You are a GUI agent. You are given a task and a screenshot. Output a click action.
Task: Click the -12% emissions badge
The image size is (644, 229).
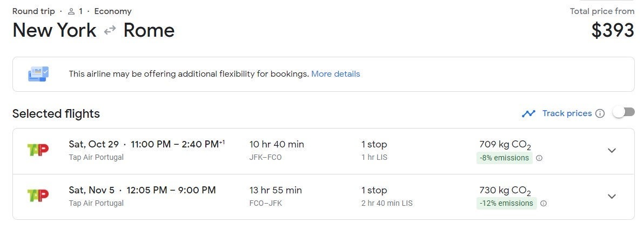pyautogui.click(x=506, y=204)
